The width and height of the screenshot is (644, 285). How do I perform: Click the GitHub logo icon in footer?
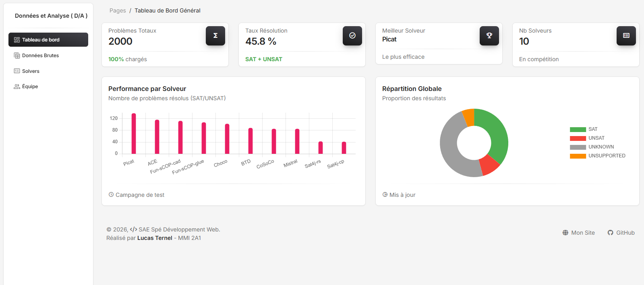[x=611, y=233]
